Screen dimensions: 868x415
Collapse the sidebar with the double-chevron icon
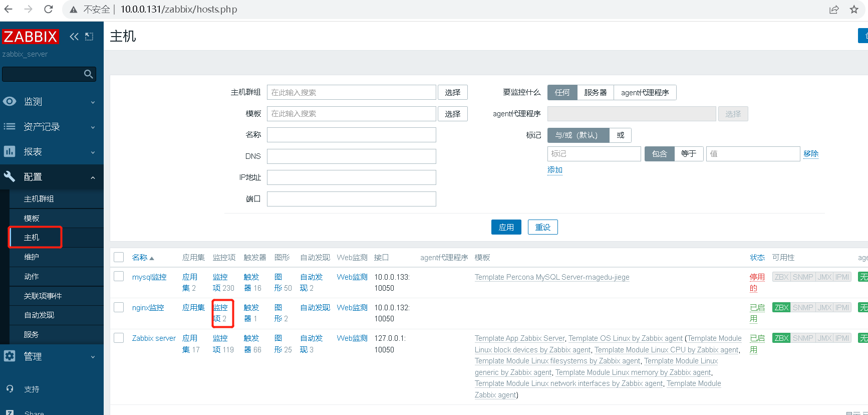(x=74, y=37)
